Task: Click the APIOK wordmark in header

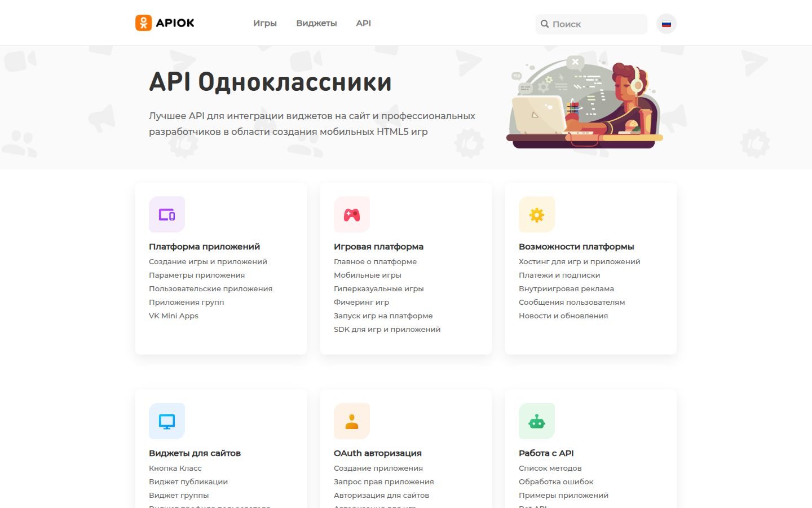Action: click(175, 23)
